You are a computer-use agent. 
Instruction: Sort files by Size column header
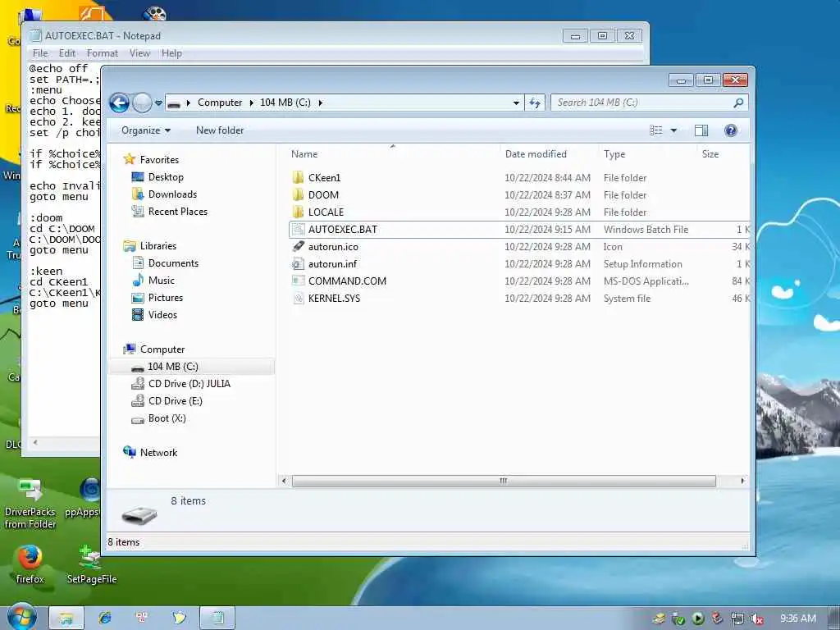(710, 154)
